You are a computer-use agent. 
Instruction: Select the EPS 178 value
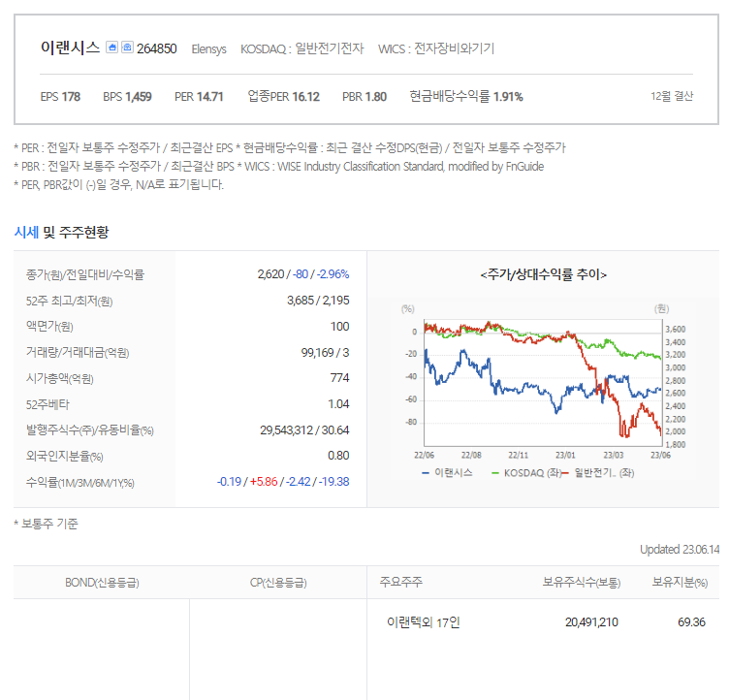(x=60, y=97)
